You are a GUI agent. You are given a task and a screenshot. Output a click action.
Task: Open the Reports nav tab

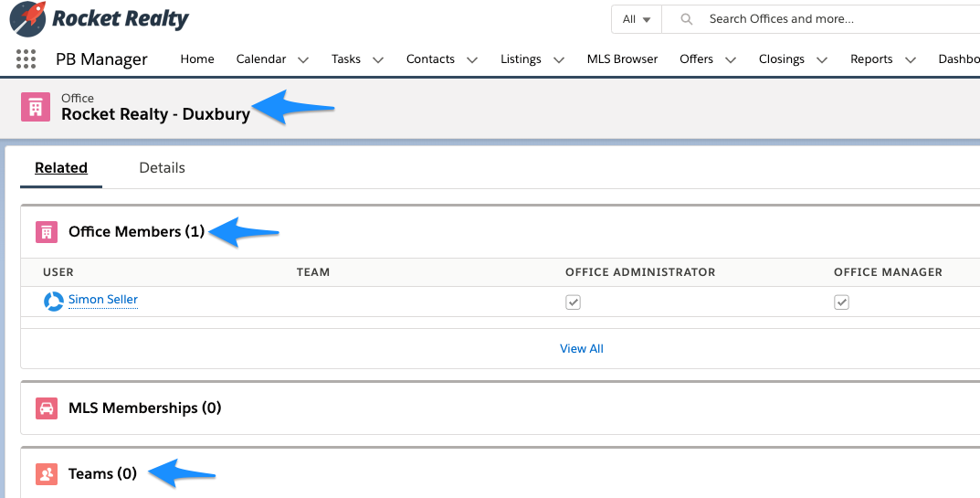871,58
